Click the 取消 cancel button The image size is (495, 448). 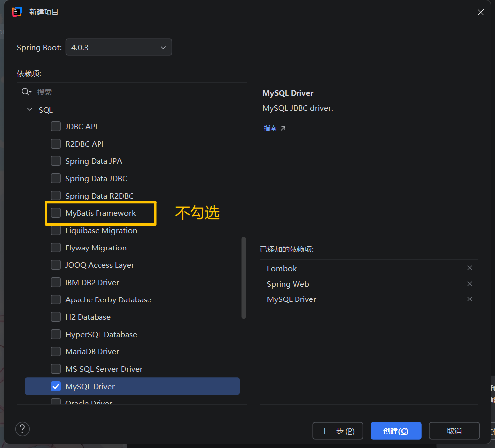(x=454, y=431)
